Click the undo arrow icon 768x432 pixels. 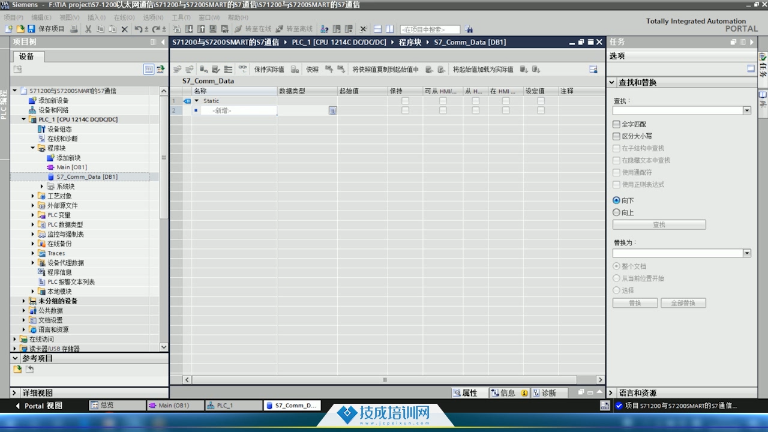(139, 29)
